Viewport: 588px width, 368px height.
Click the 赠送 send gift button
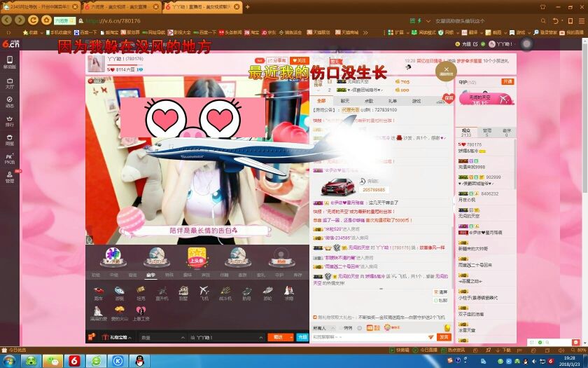pos(279,337)
